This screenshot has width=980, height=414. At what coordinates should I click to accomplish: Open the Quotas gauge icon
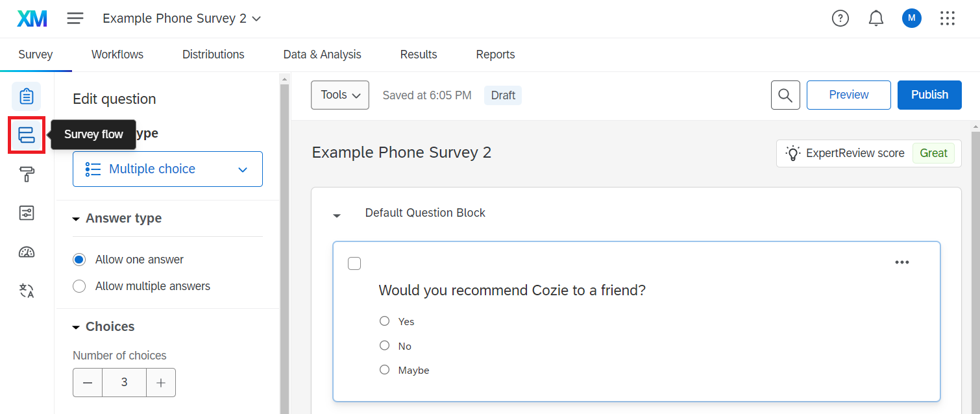(x=26, y=252)
